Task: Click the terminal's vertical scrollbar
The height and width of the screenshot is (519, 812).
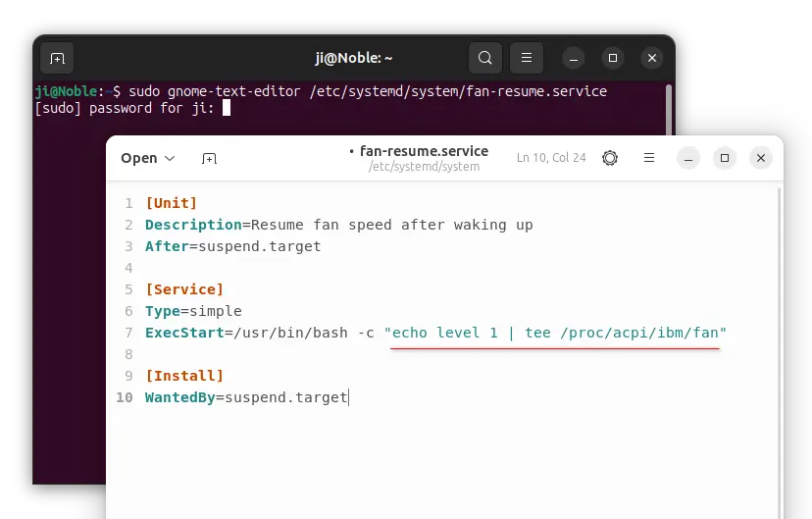Action: click(x=669, y=110)
